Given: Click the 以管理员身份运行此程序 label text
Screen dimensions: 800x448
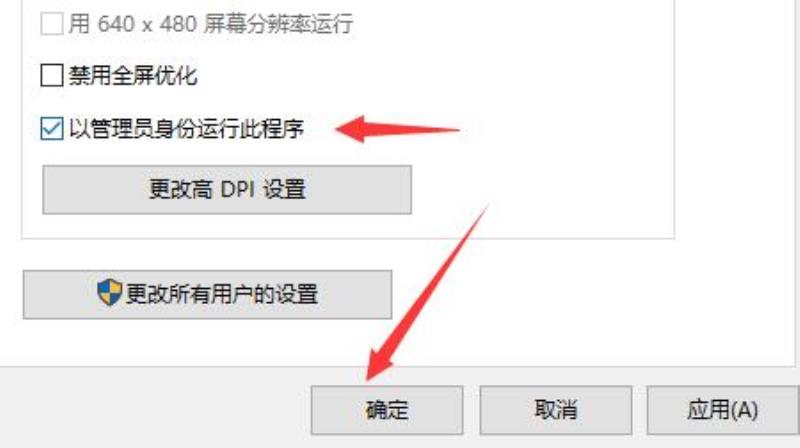Looking at the screenshot, I should click(186, 129).
